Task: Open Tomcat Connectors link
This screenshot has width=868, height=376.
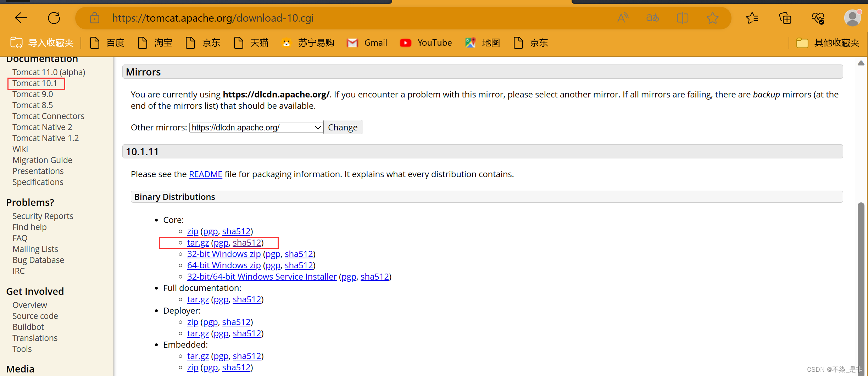Action: pyautogui.click(x=48, y=116)
